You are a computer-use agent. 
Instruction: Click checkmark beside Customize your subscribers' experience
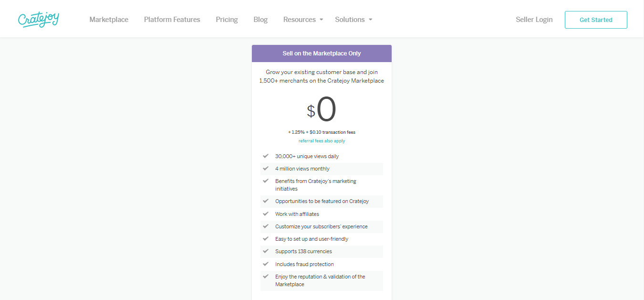click(266, 226)
